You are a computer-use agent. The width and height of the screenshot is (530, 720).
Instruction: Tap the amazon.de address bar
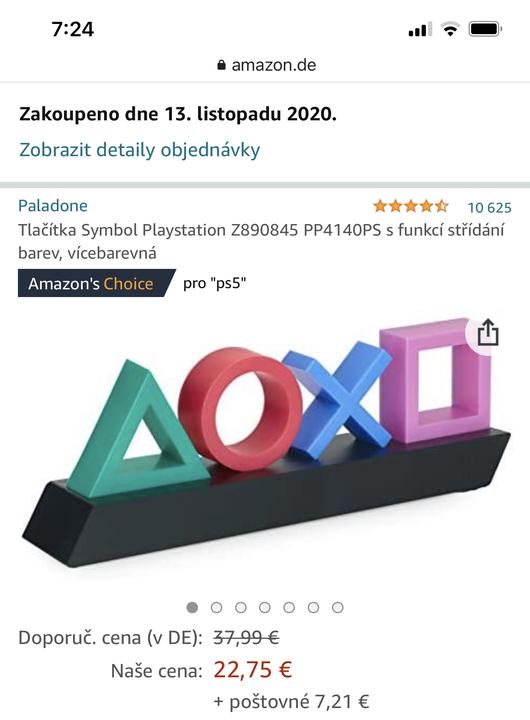tap(266, 65)
